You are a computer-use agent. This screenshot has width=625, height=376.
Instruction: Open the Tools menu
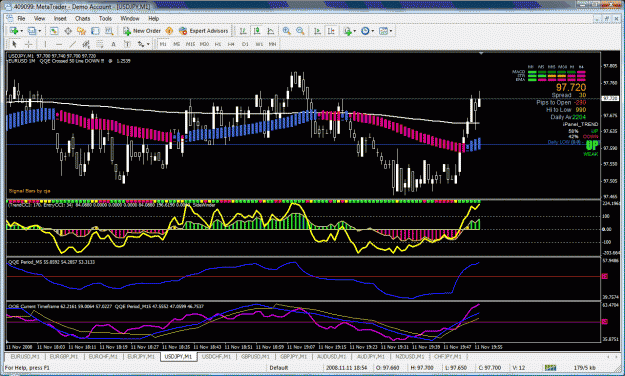pyautogui.click(x=105, y=18)
